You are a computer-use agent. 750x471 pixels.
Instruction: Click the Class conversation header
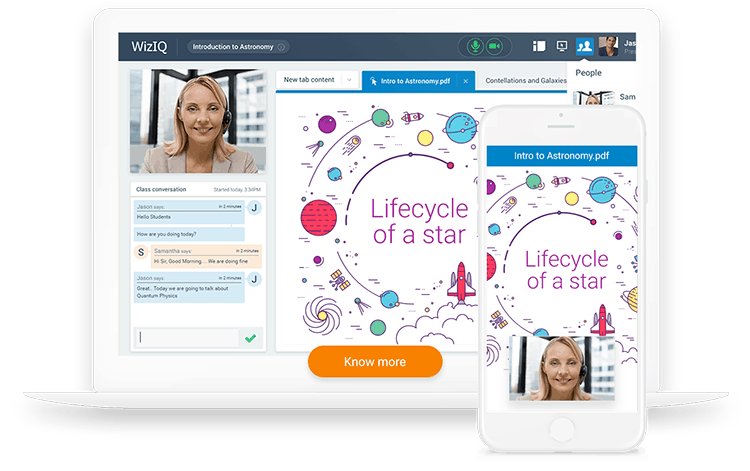coord(161,189)
